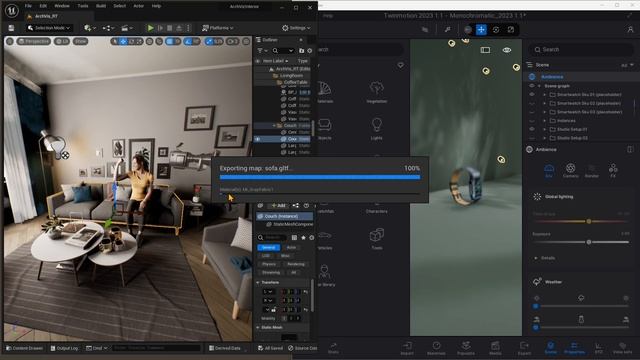This screenshot has height=360, width=640.
Task: Click the Save icon in Unreal toolbar
Action: point(11,28)
